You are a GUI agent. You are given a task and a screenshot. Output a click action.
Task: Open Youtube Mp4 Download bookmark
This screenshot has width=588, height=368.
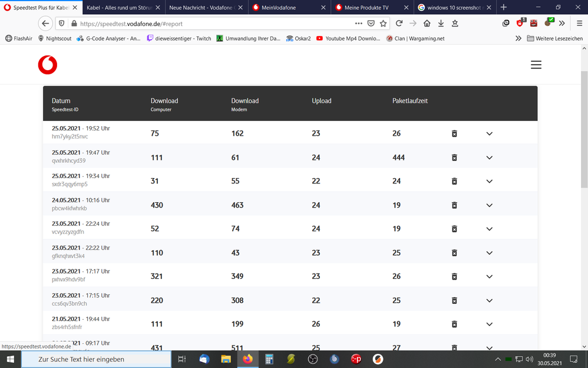348,38
